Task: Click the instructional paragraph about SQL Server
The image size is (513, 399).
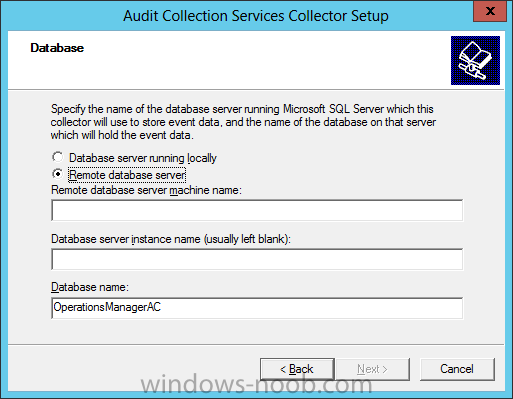Action: (x=243, y=122)
